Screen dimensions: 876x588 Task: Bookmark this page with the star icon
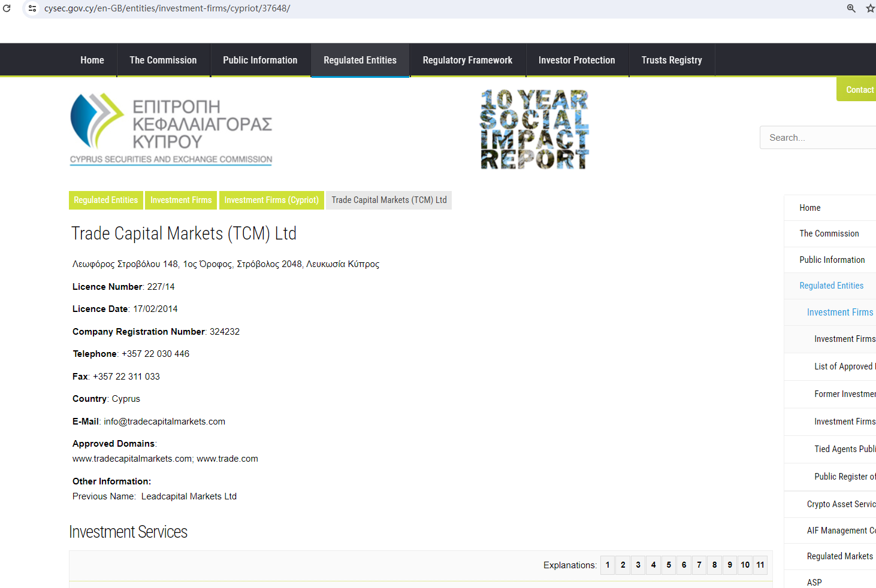pyautogui.click(x=870, y=8)
